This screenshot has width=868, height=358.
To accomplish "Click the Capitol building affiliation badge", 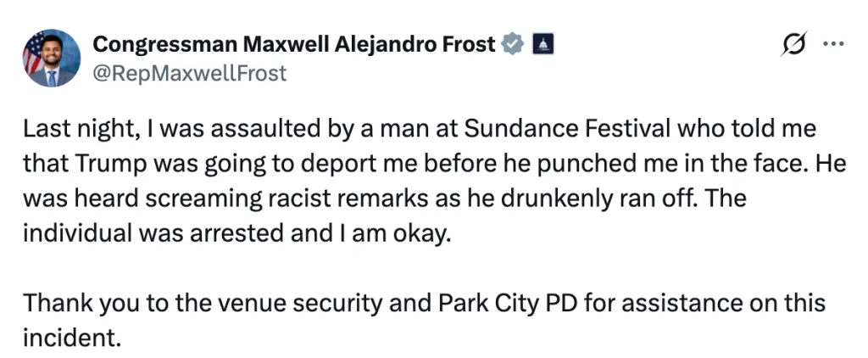I will click(x=542, y=44).
